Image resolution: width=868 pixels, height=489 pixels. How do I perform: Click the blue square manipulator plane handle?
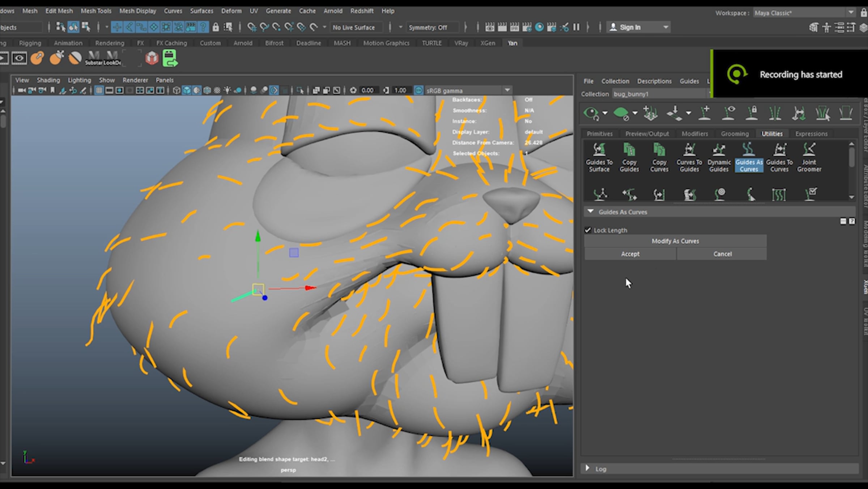tap(294, 253)
